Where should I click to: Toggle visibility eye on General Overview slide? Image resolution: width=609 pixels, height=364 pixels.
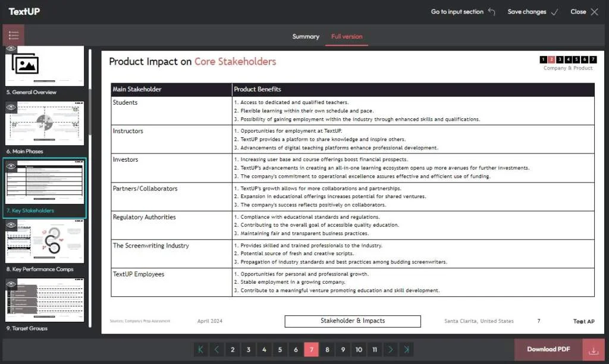tap(11, 49)
